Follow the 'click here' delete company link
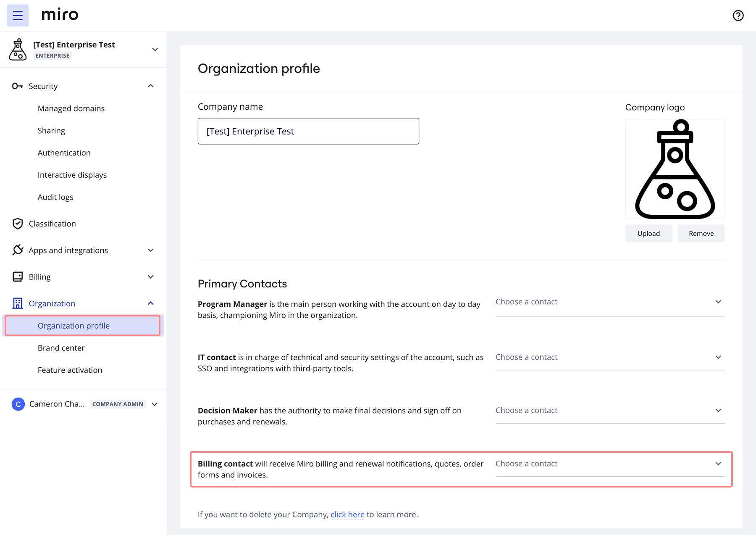 (347, 514)
